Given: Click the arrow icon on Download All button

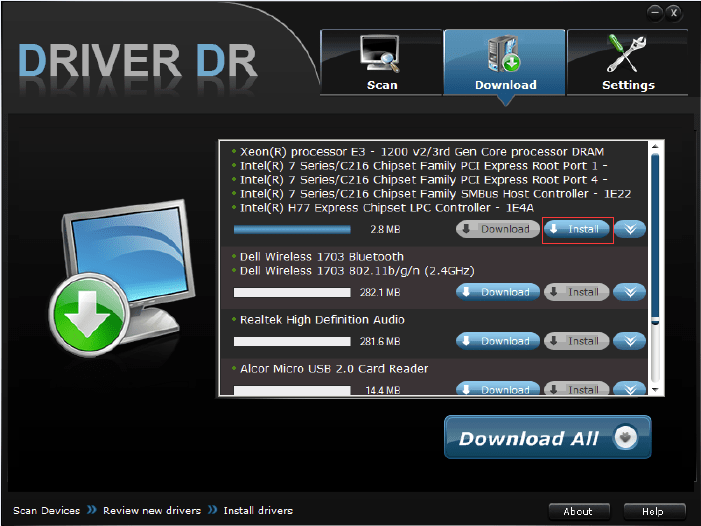Looking at the screenshot, I should [x=624, y=438].
